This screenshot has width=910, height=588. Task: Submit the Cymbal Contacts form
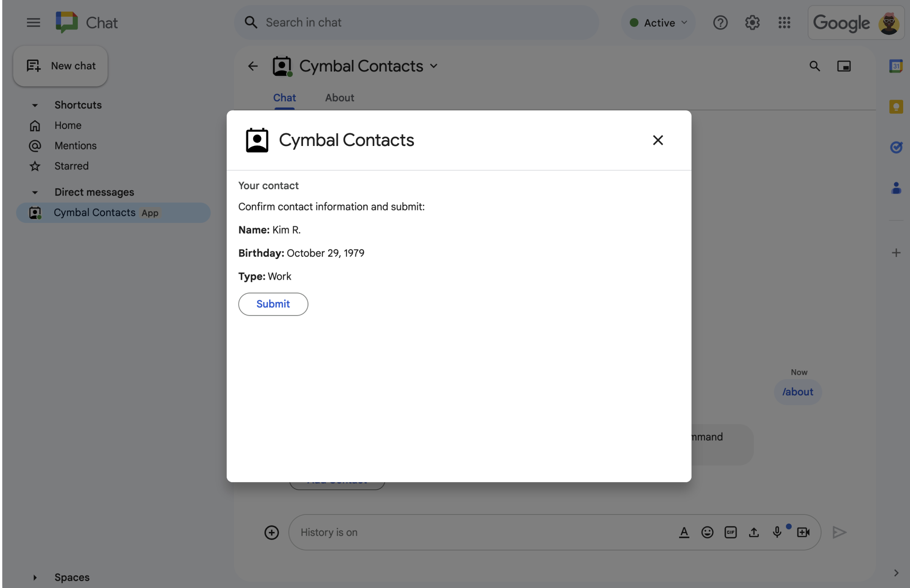click(x=273, y=304)
